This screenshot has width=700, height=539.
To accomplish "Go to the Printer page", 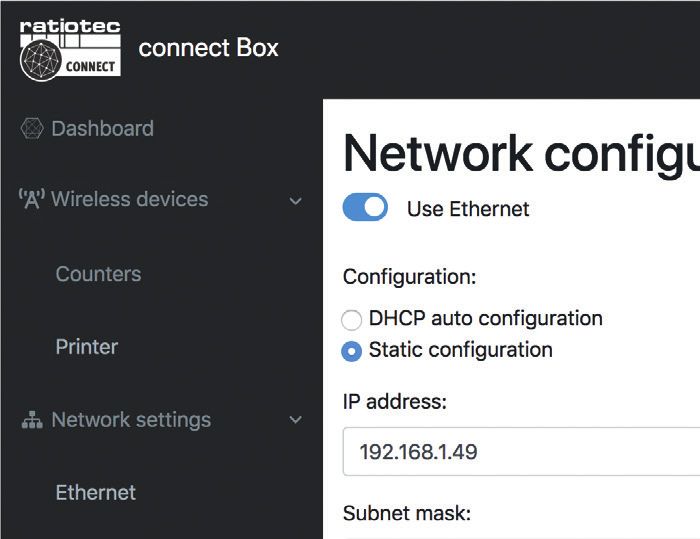I will [87, 347].
